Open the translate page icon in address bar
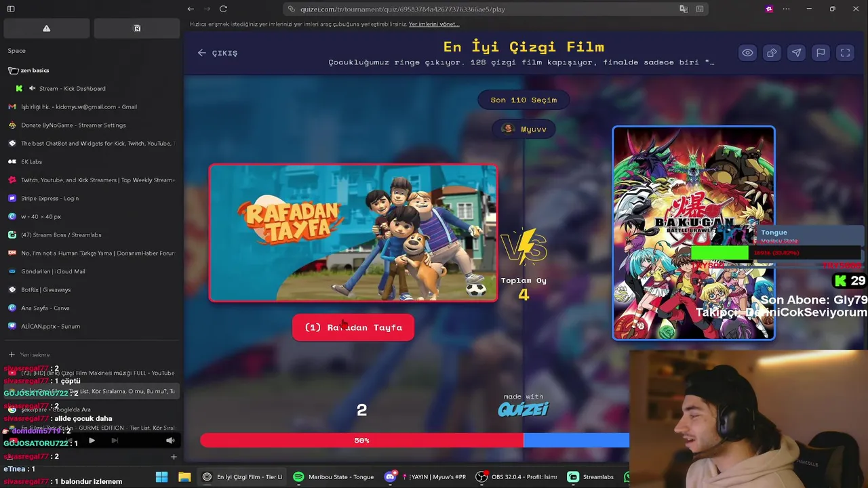868x488 pixels. [x=684, y=9]
